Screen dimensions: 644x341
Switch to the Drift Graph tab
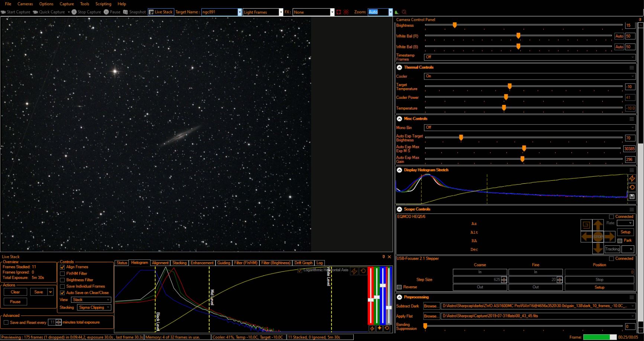[x=304, y=263]
